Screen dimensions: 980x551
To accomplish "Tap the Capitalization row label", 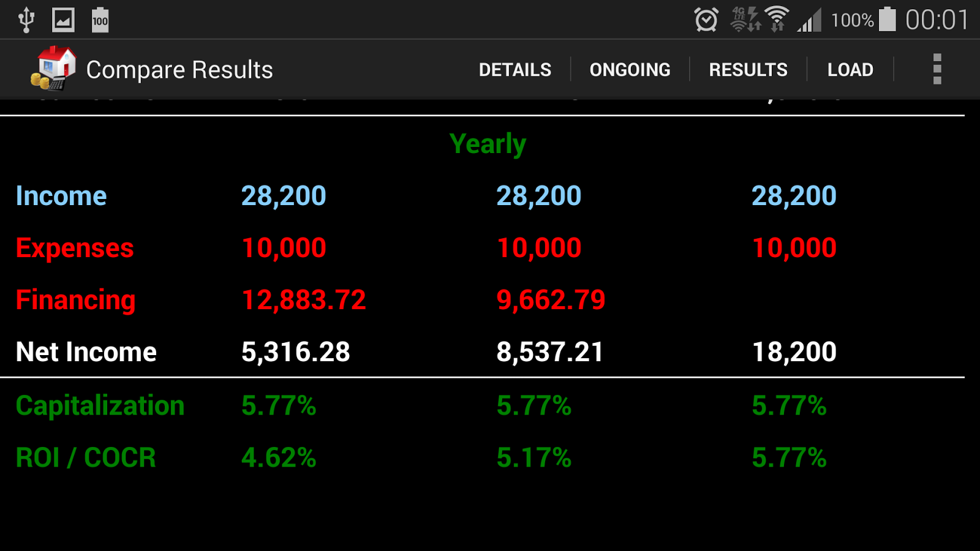I will click(x=100, y=406).
